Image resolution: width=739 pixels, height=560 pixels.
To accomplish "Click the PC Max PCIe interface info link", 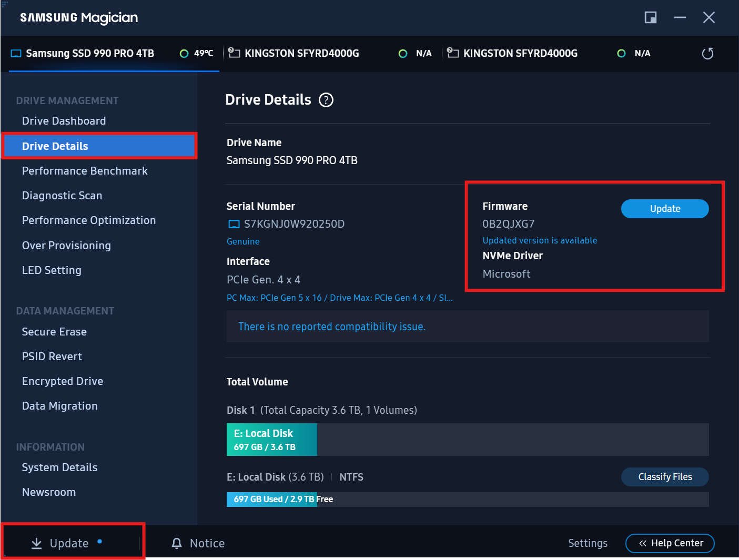I will pyautogui.click(x=339, y=298).
